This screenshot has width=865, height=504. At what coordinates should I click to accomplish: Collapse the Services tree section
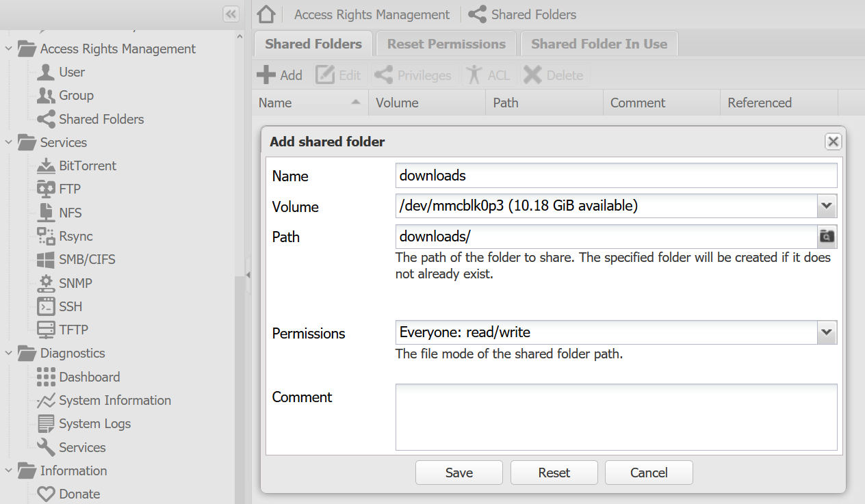(x=9, y=143)
